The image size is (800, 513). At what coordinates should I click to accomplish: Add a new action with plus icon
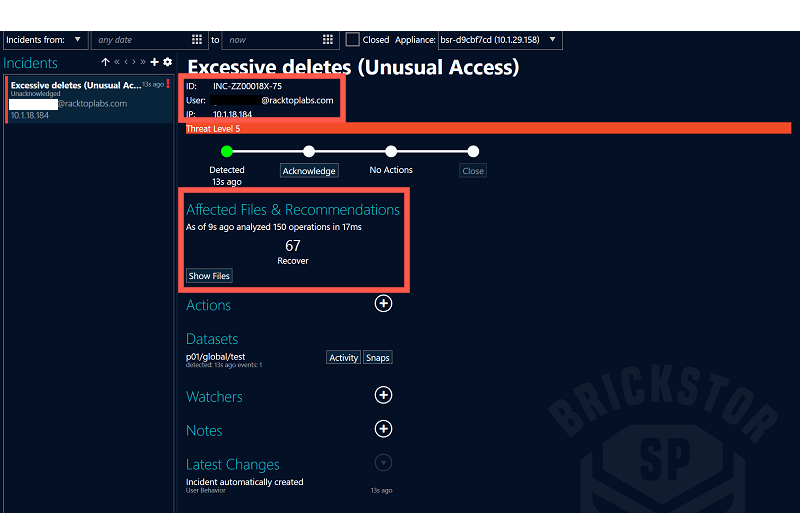click(x=383, y=304)
